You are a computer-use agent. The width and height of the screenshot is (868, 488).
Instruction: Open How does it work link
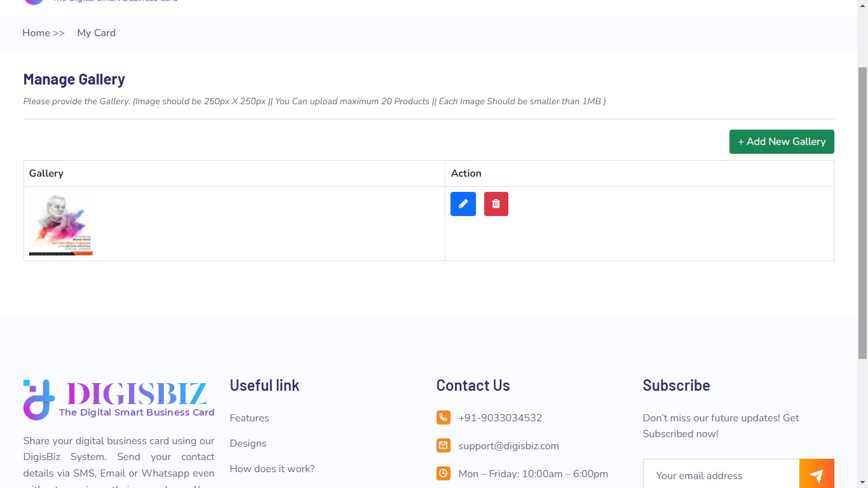pyautogui.click(x=272, y=469)
